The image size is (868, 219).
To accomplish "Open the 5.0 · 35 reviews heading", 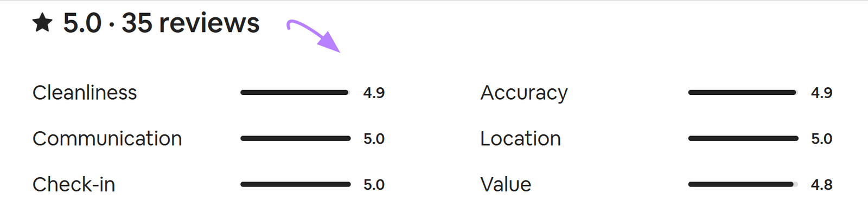I will [161, 23].
